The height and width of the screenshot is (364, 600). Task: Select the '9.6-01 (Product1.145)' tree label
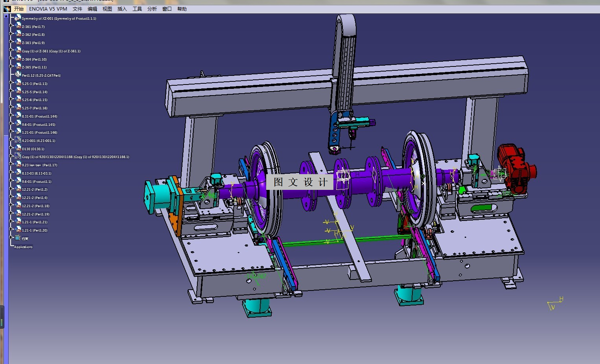coord(39,125)
